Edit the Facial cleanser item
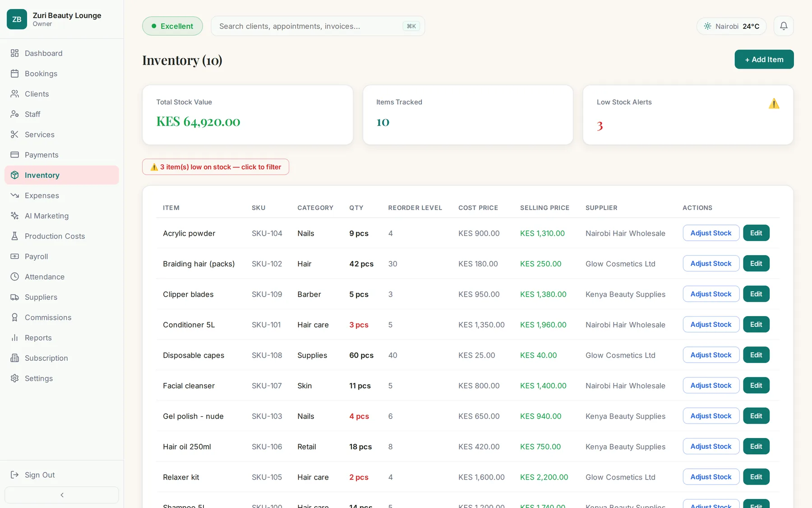Screen dimensions: 812x508 tap(756, 386)
